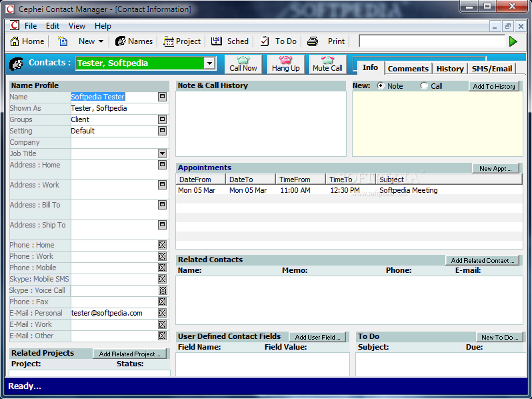
Task: Select the Softpedia Meeting appointment row
Action: pos(349,190)
